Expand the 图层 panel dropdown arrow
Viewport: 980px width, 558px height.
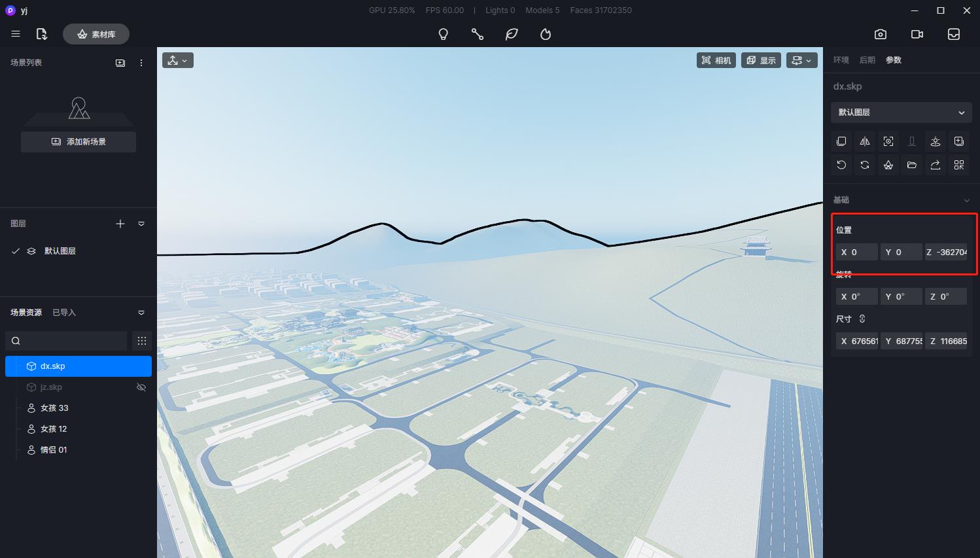pos(141,224)
